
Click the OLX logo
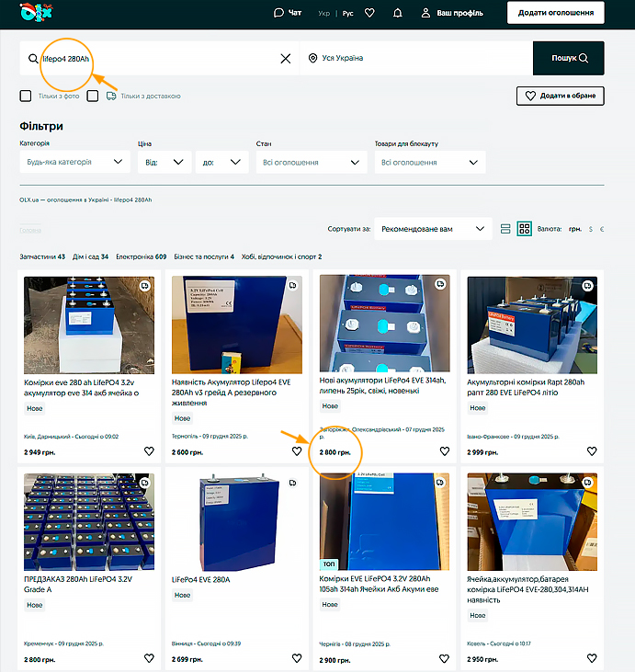(x=40, y=13)
